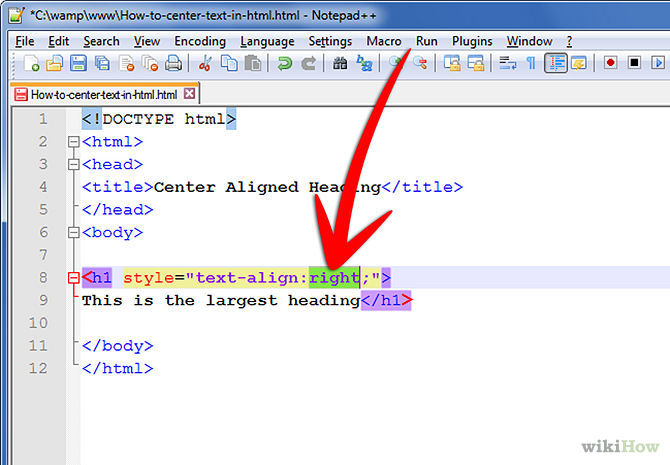Click the Redo arrow icon
The image size is (670, 465).
click(309, 64)
